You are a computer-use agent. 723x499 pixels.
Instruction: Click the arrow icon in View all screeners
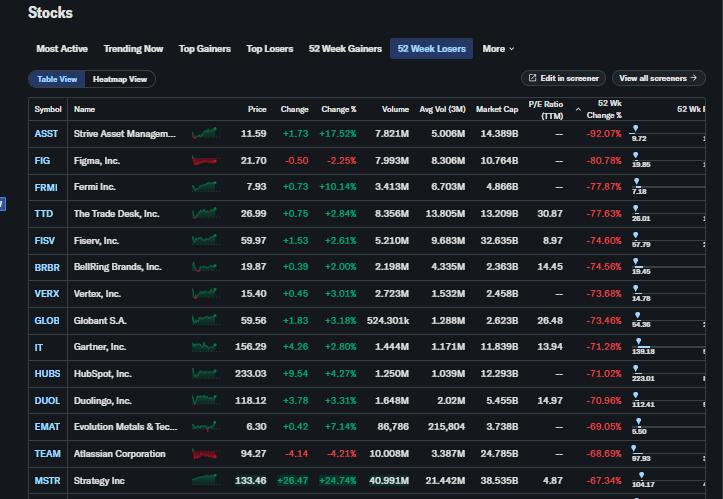pos(690,78)
